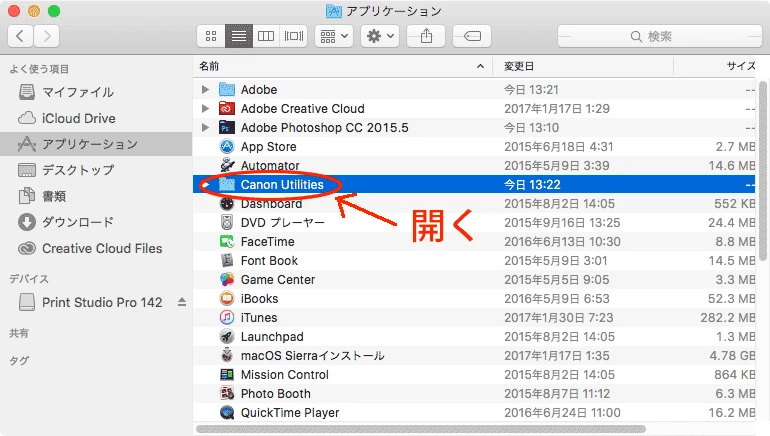This screenshot has width=770, height=436.
Task: Select the DVD プレーヤー icon
Action: click(x=227, y=222)
